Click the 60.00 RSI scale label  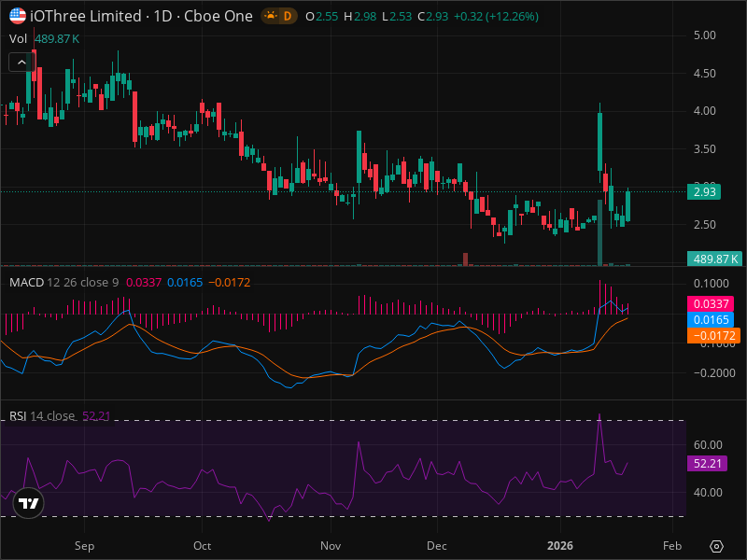pyautogui.click(x=708, y=445)
